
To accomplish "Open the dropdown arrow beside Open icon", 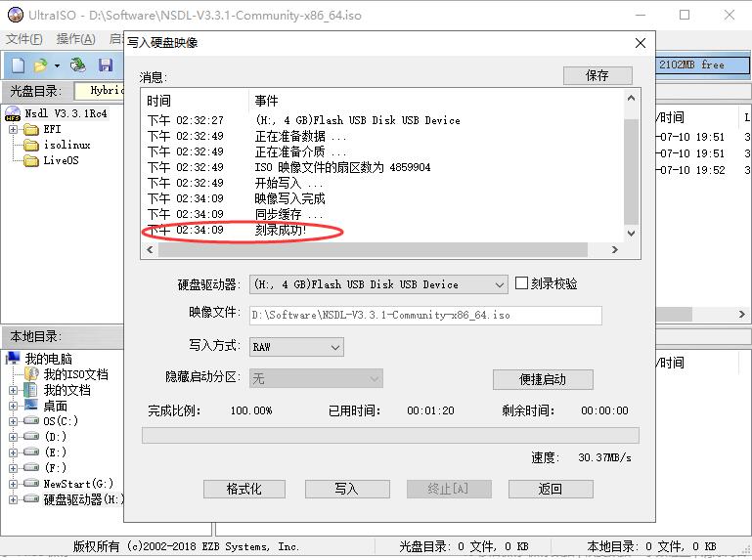I will [57, 65].
